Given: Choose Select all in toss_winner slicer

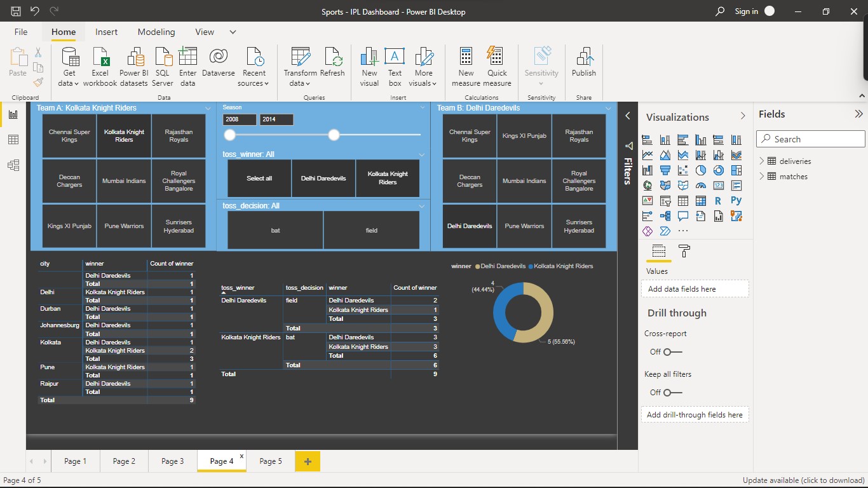Looking at the screenshot, I should 259,179.
